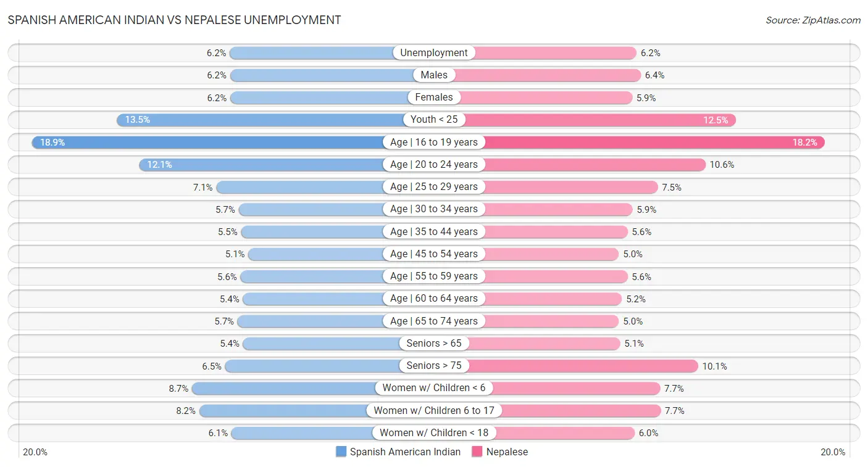Select the Age | 20 to 24 years label
Viewport: 868px width, 467px height.
click(434, 165)
